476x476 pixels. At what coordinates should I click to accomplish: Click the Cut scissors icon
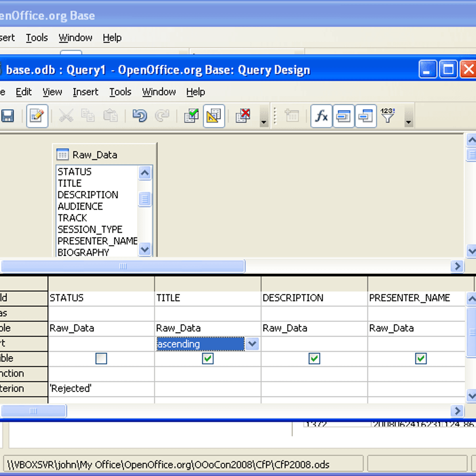click(66, 116)
